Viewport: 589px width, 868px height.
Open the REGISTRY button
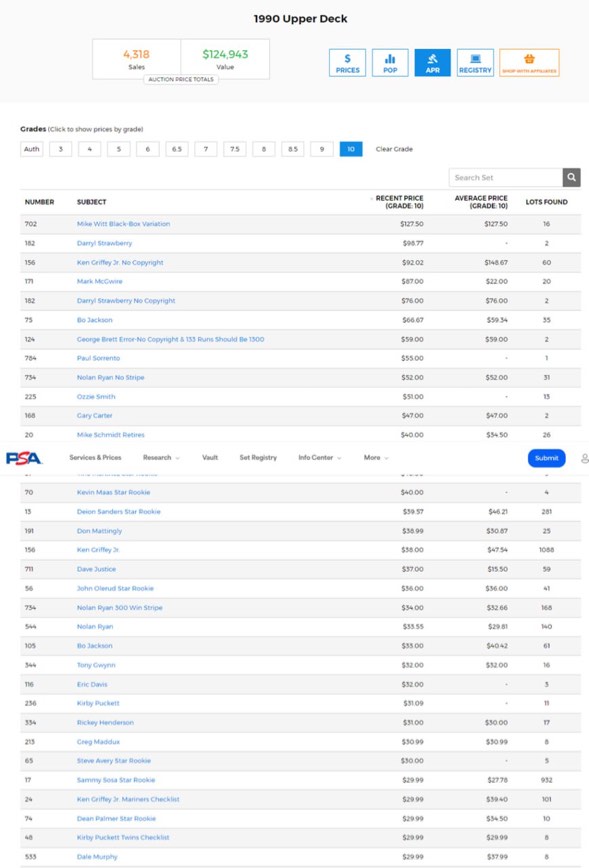tap(475, 63)
